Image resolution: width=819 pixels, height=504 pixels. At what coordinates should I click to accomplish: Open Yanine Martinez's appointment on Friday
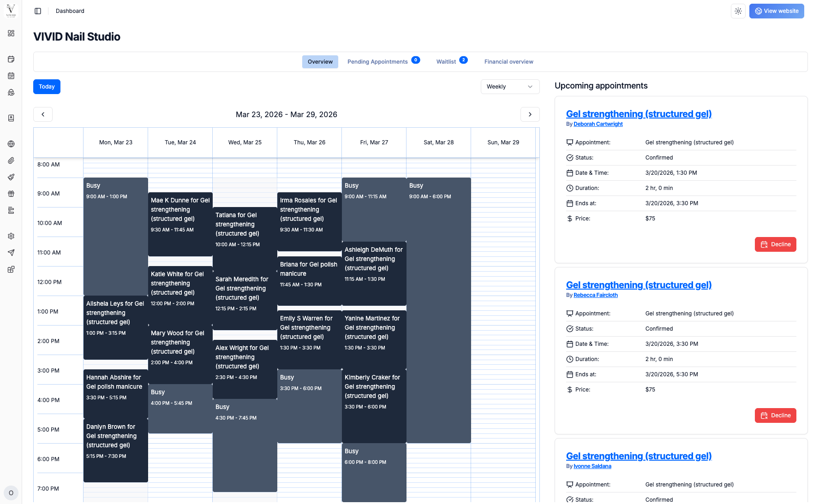point(374,340)
